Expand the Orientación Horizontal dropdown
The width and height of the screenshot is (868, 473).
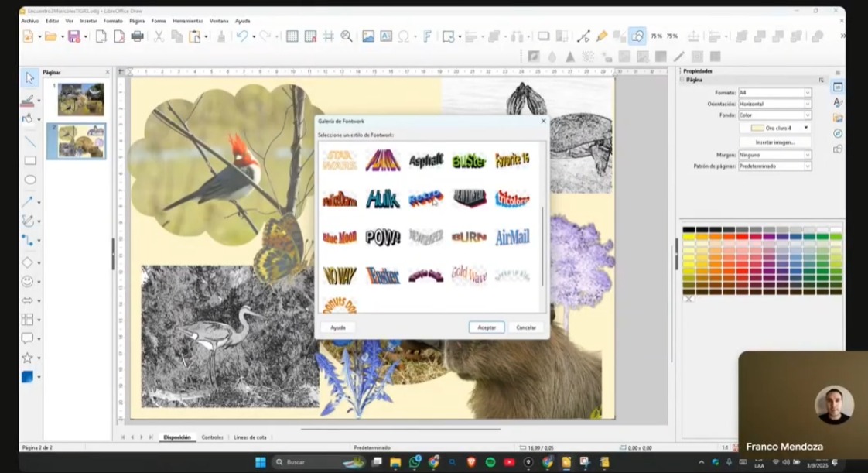click(808, 104)
